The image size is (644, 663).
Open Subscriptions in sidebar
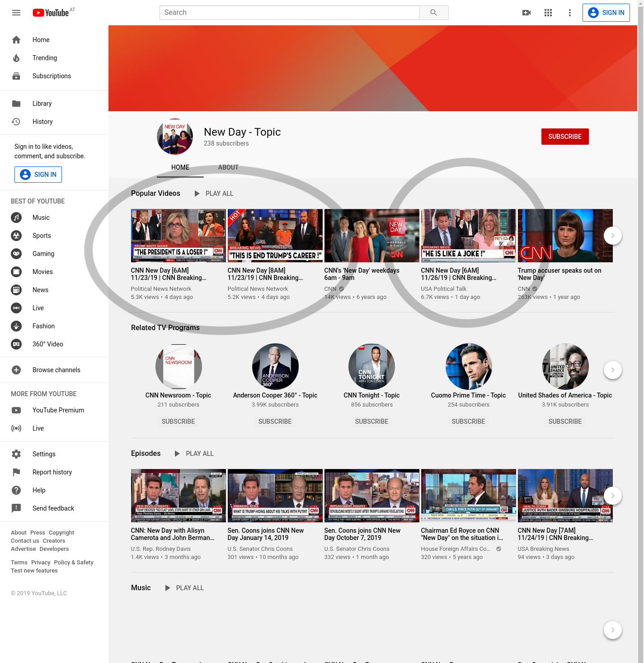pyautogui.click(x=54, y=76)
